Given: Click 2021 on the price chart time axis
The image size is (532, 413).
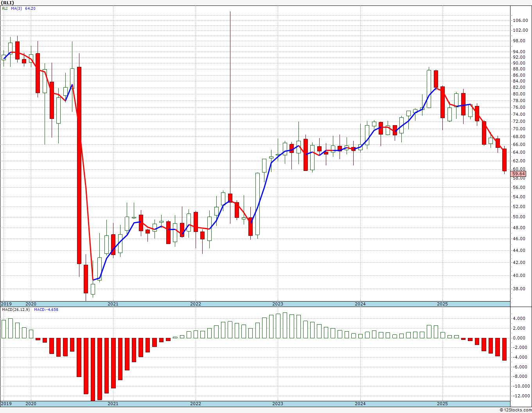Looking at the screenshot, I should click(x=113, y=304).
